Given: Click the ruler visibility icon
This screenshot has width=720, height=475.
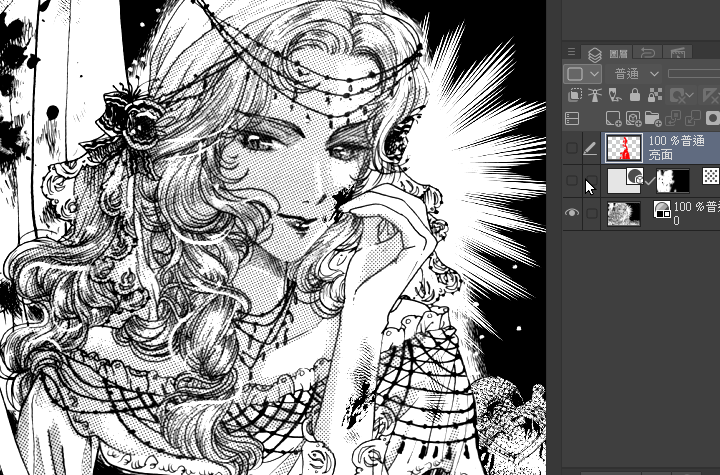Looking at the screenshot, I should pyautogui.click(x=709, y=96).
